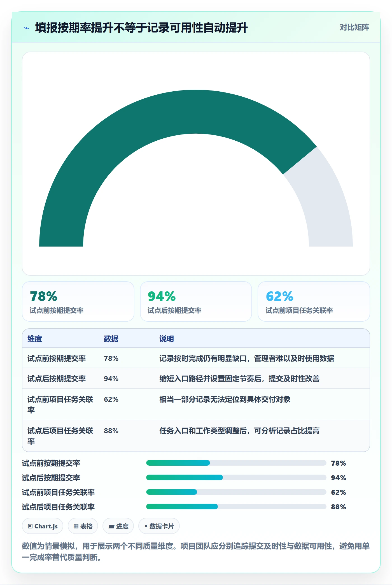Select the 试点后项目任务关联率 cell in the table

pyautogui.click(x=60, y=436)
